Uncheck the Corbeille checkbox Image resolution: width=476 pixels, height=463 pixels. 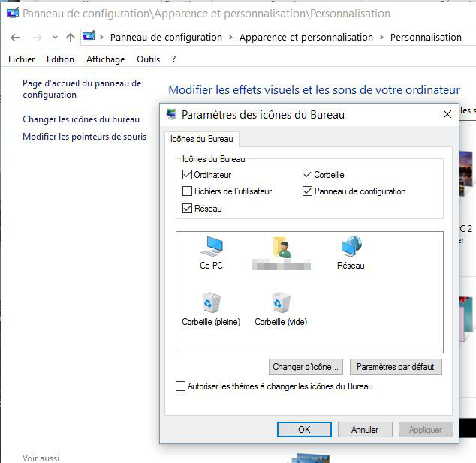(307, 174)
